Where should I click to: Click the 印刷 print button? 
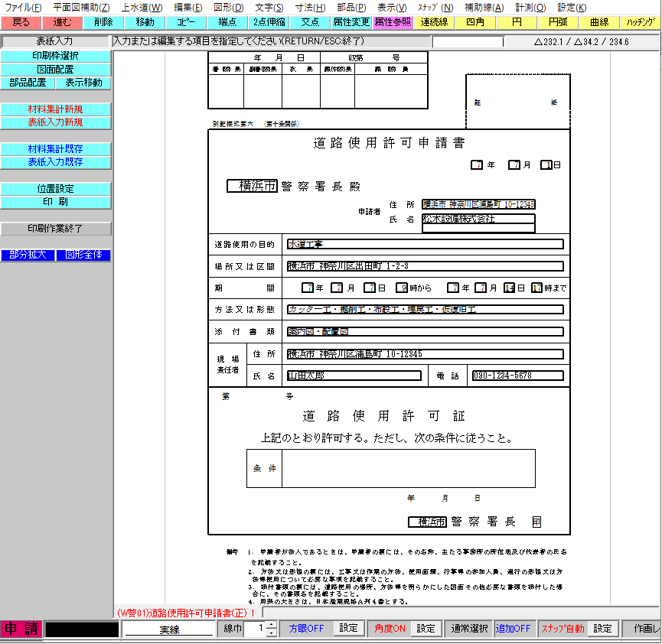[x=56, y=202]
